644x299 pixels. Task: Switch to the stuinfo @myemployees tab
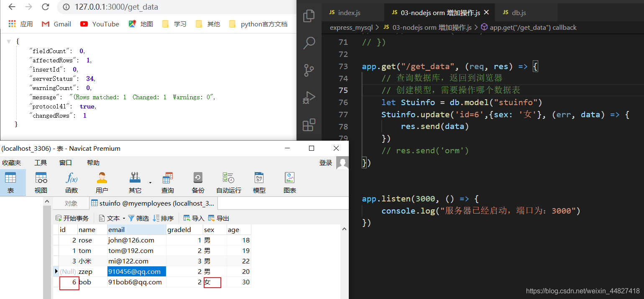[x=153, y=204]
